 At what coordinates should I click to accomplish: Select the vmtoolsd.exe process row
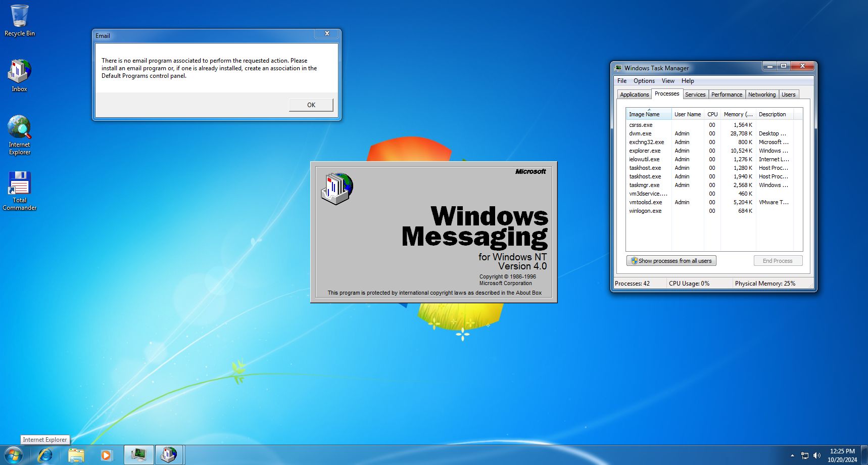[710, 202]
